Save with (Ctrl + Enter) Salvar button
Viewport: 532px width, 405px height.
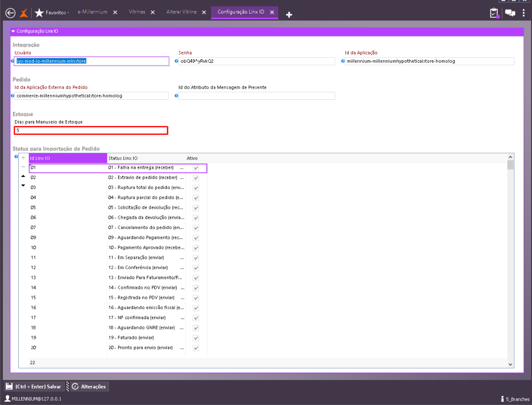[x=34, y=387]
